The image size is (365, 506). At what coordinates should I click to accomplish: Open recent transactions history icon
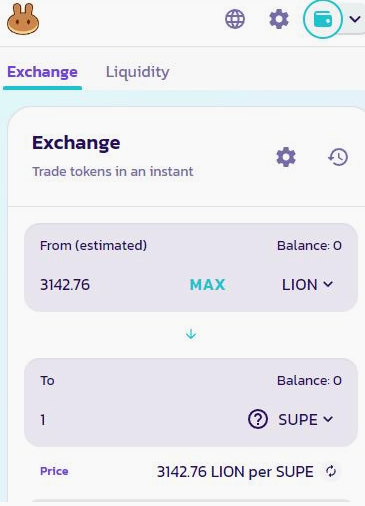coord(338,157)
